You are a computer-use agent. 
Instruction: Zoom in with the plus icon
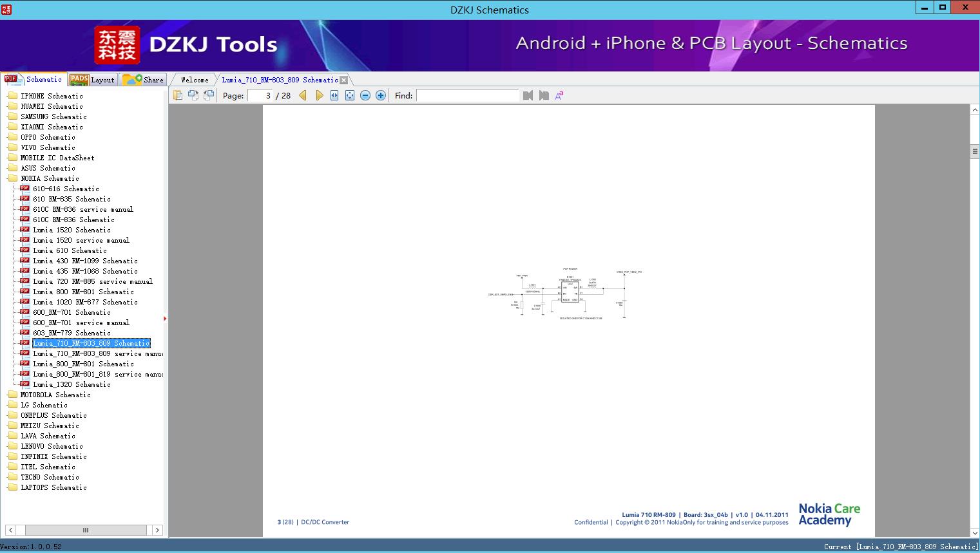(381, 95)
